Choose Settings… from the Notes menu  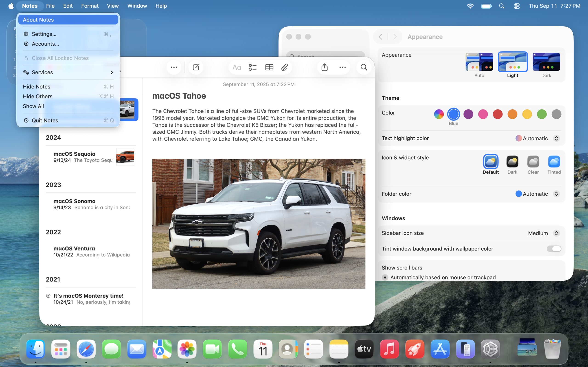coord(44,34)
